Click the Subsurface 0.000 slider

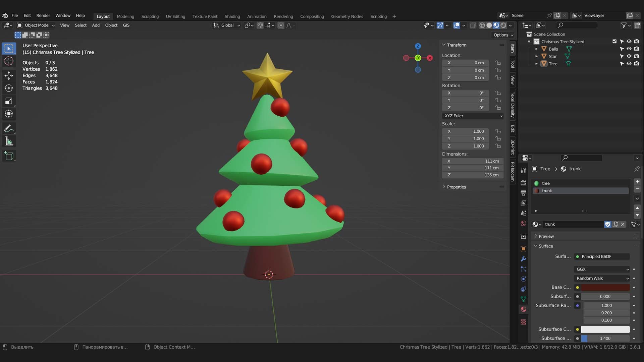pyautogui.click(x=605, y=297)
